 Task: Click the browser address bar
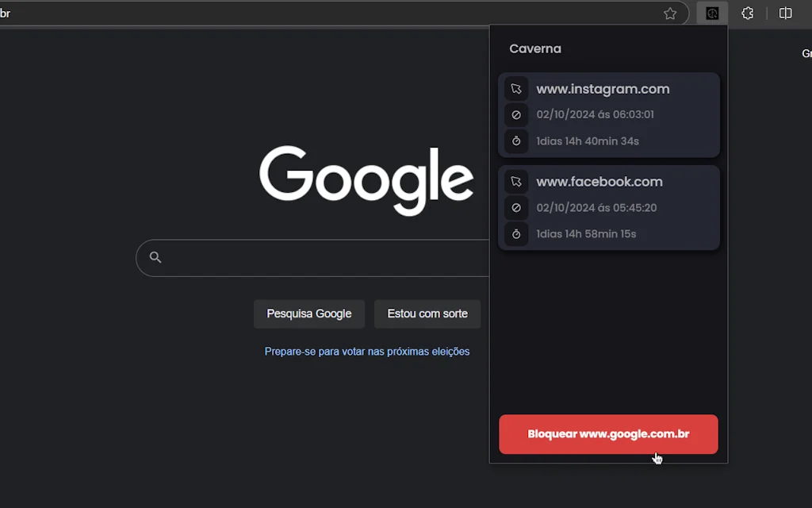click(x=317, y=13)
